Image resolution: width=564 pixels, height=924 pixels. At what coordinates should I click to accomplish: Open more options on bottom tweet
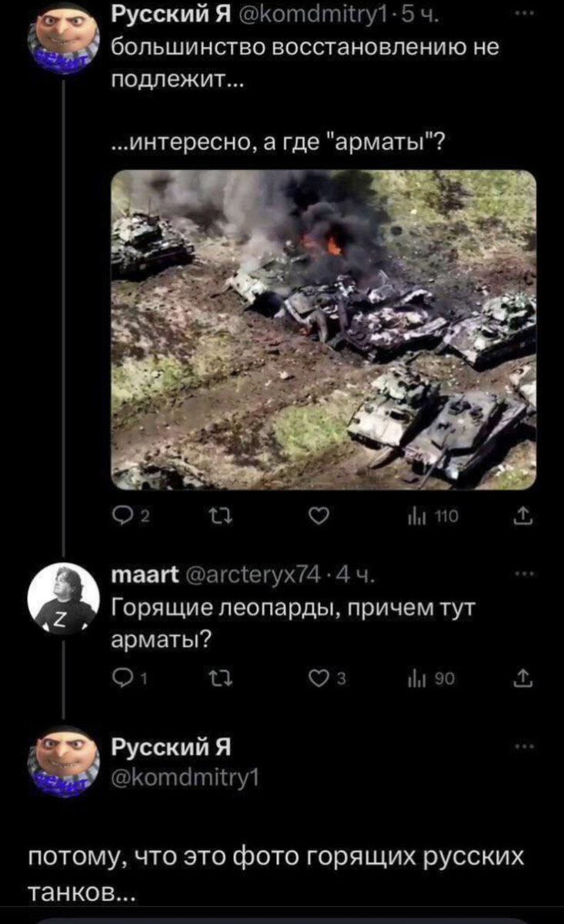[x=524, y=747]
